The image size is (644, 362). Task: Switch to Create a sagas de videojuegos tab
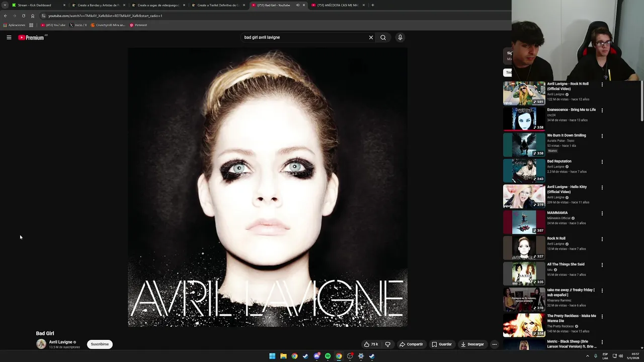(158, 5)
